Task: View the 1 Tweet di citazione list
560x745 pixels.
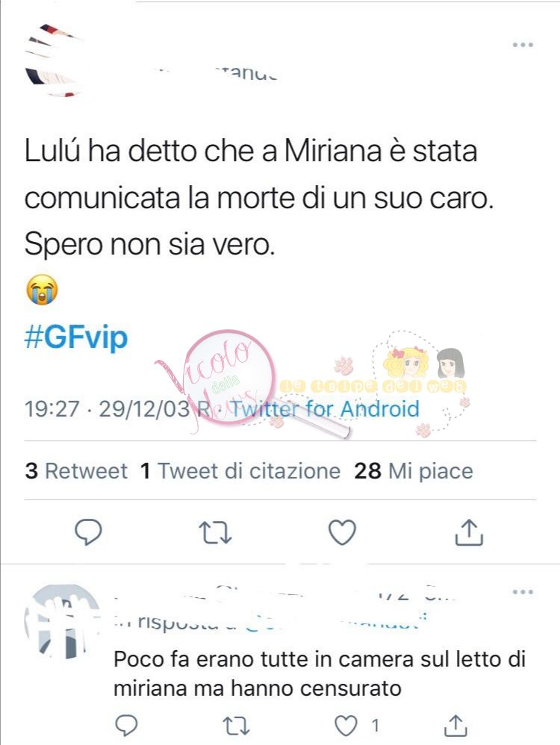Action: pos(240,471)
